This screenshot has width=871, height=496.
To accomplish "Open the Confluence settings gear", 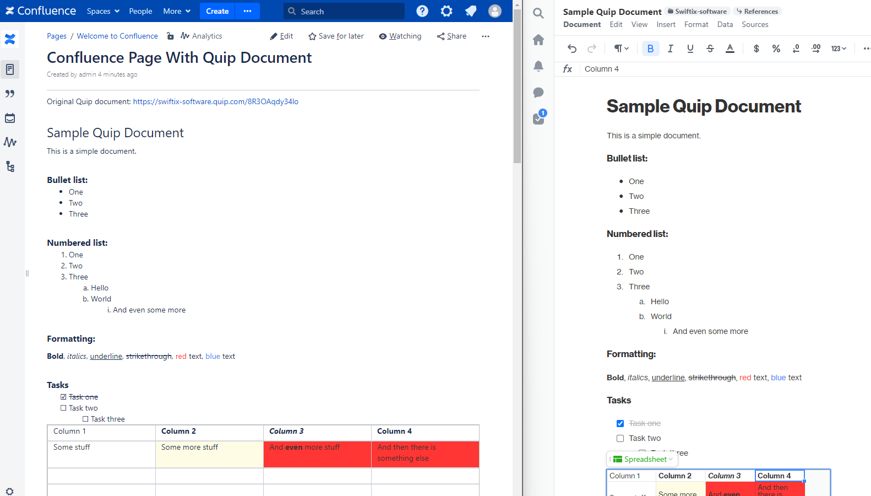I will (446, 11).
